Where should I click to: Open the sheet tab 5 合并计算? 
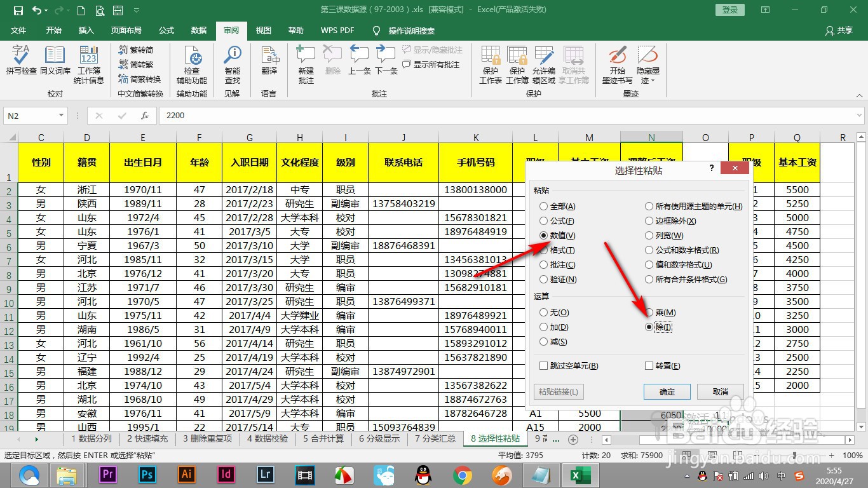point(323,438)
